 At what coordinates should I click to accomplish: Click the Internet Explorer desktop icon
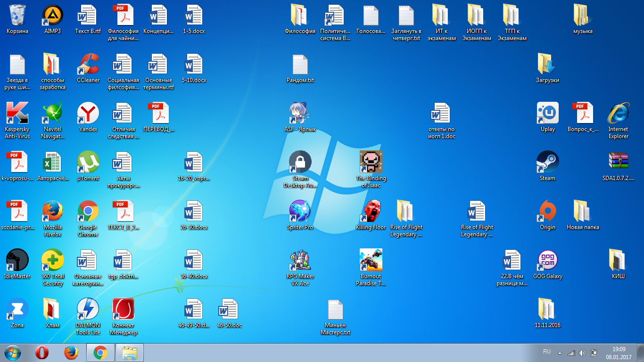[x=619, y=114]
